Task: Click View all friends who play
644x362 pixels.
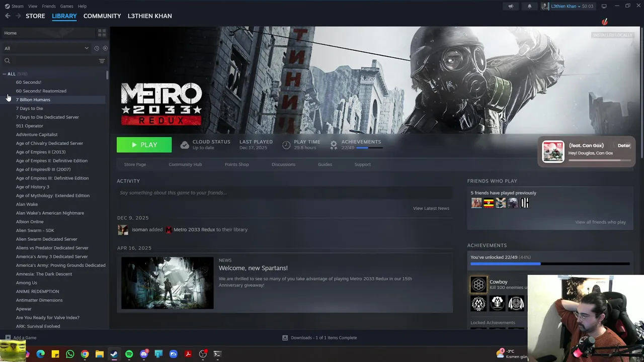Action: 601,222
